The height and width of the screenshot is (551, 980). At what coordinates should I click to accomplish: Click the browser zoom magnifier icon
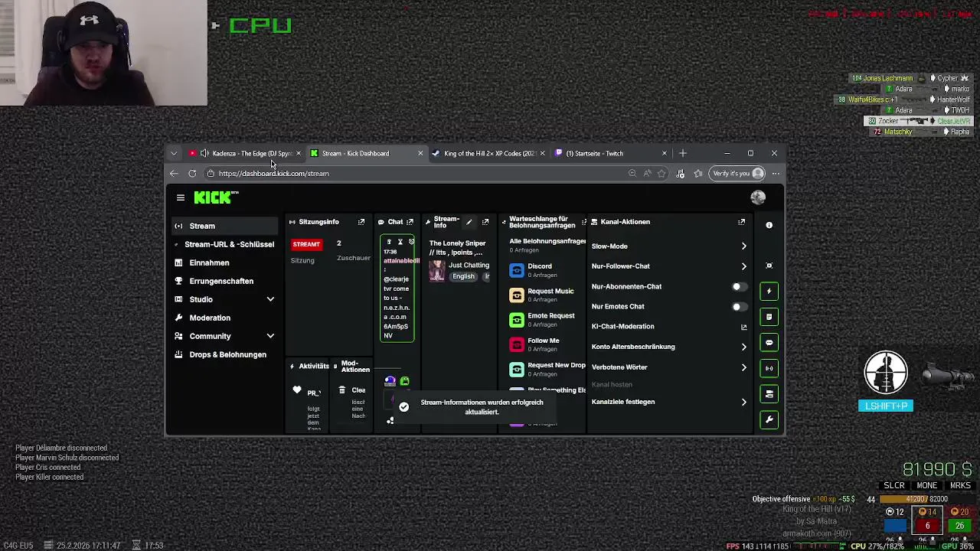[632, 174]
